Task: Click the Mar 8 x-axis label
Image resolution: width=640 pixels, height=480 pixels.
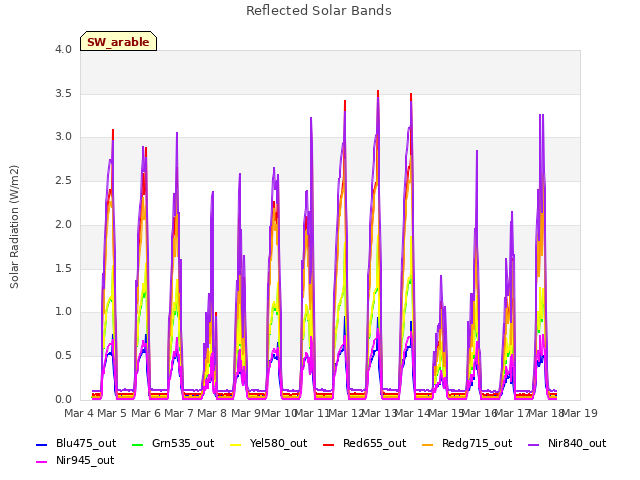Action: tap(212, 413)
